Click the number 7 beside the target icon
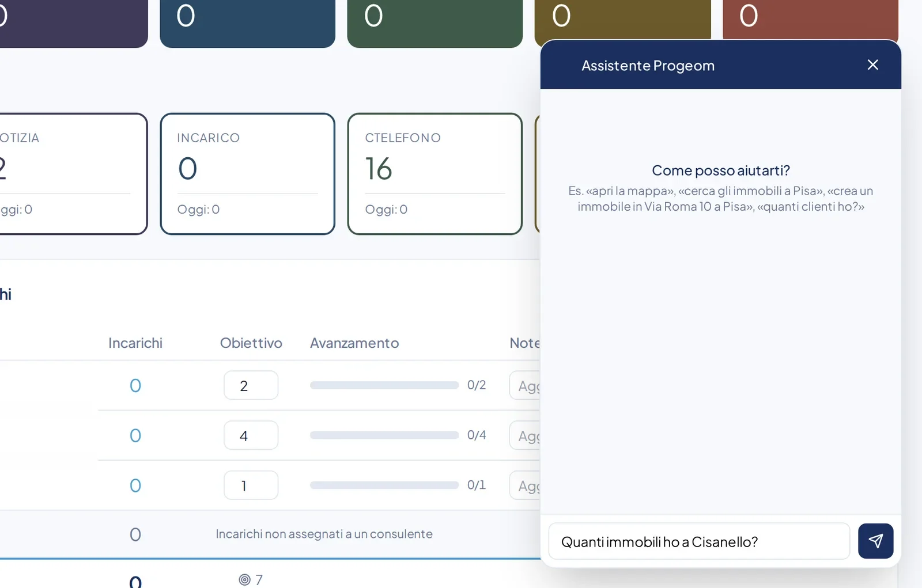Screen dimensions: 922x588 (259, 579)
